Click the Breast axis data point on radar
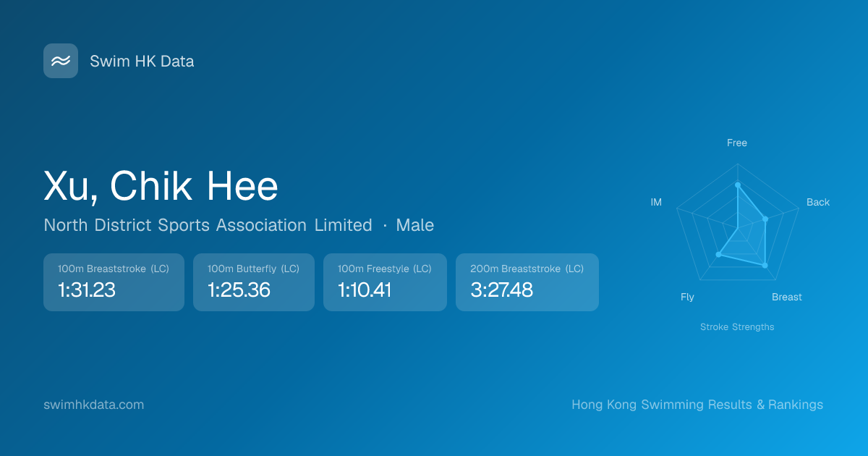 [765, 266]
